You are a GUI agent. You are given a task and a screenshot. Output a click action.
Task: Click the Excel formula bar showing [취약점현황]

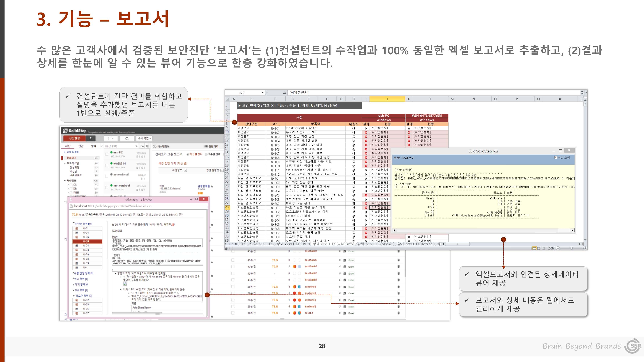[434, 92]
